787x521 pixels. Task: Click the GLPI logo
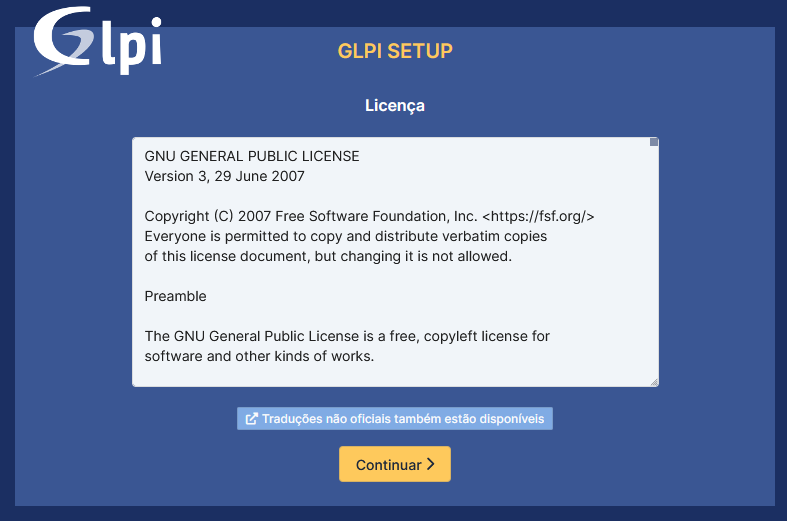coord(98,41)
